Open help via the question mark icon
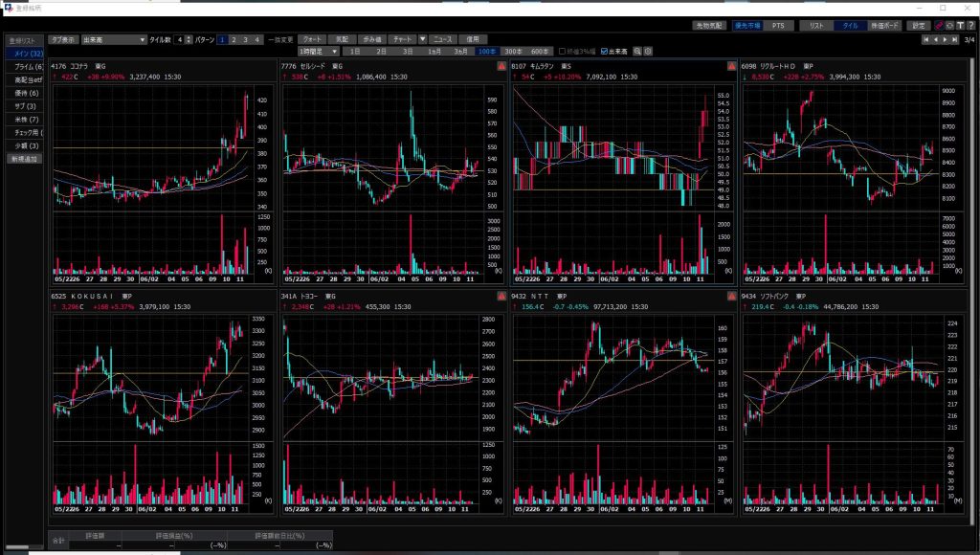This screenshot has width=980, height=555. (x=970, y=26)
